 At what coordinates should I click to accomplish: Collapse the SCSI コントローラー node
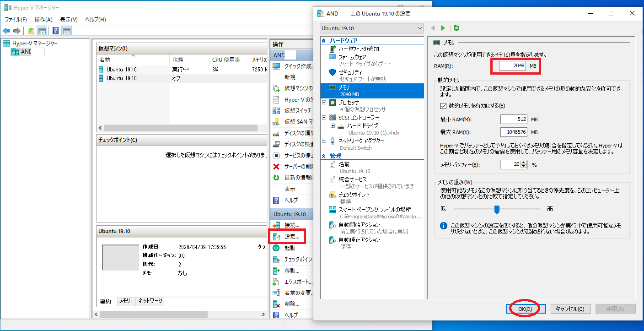[x=324, y=118]
